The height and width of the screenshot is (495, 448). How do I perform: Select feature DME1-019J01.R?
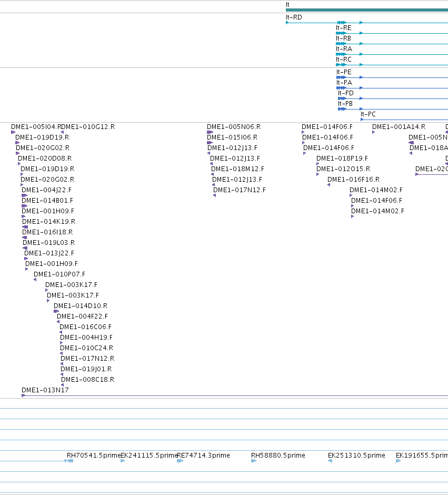(86, 369)
